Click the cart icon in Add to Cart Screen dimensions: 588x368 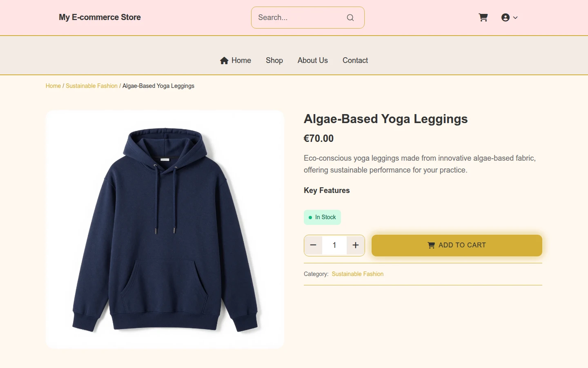431,245
